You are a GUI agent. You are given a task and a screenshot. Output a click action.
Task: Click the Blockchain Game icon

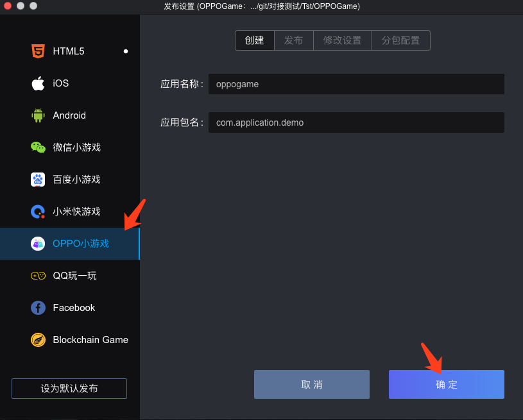coord(38,340)
